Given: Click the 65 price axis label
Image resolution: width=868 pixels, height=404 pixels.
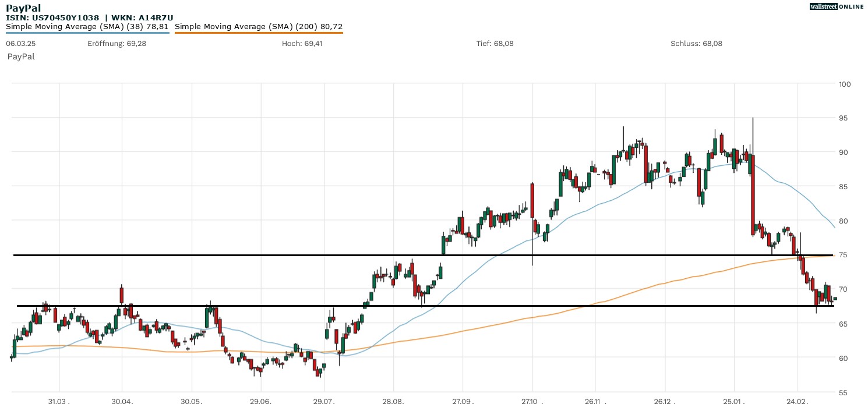Looking at the screenshot, I should pos(843,324).
